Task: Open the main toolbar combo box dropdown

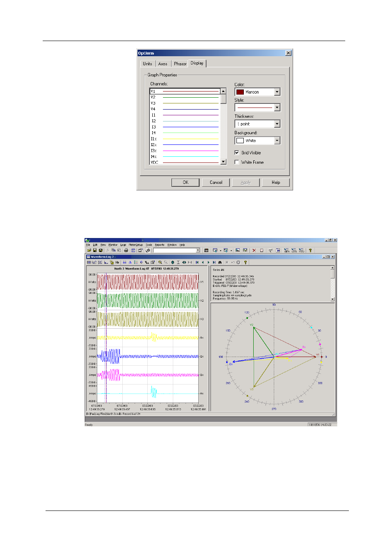Action: point(198,250)
